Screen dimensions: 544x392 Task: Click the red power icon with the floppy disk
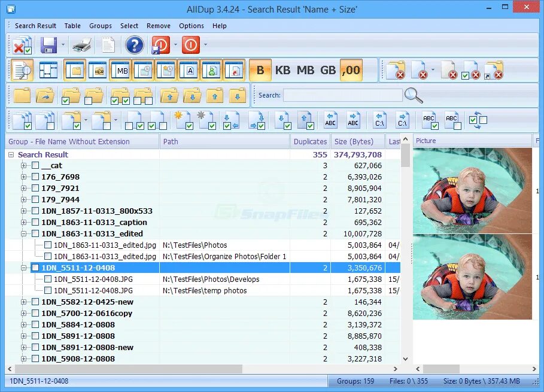tap(161, 45)
